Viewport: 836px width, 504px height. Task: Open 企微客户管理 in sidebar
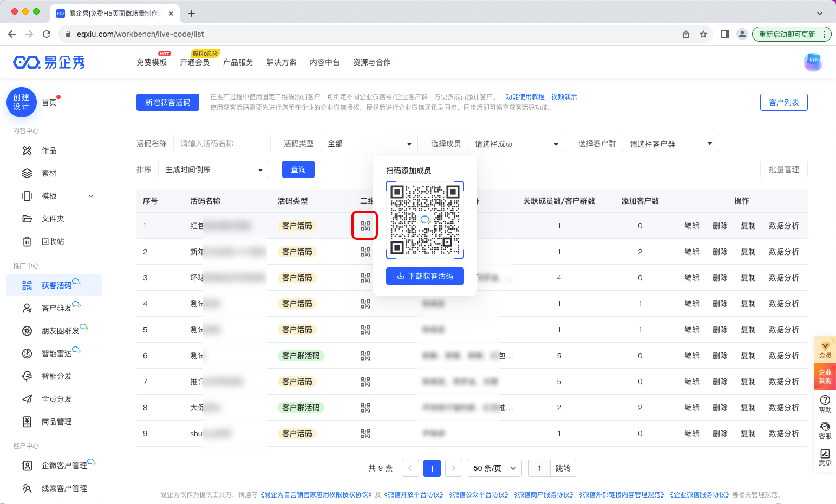point(64,466)
